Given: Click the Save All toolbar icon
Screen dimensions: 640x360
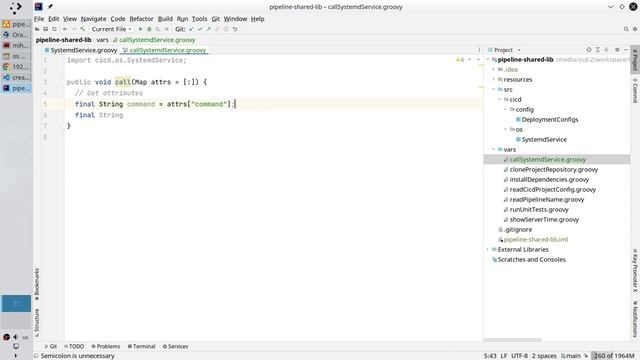Looking at the screenshot, I should click(x=46, y=29).
